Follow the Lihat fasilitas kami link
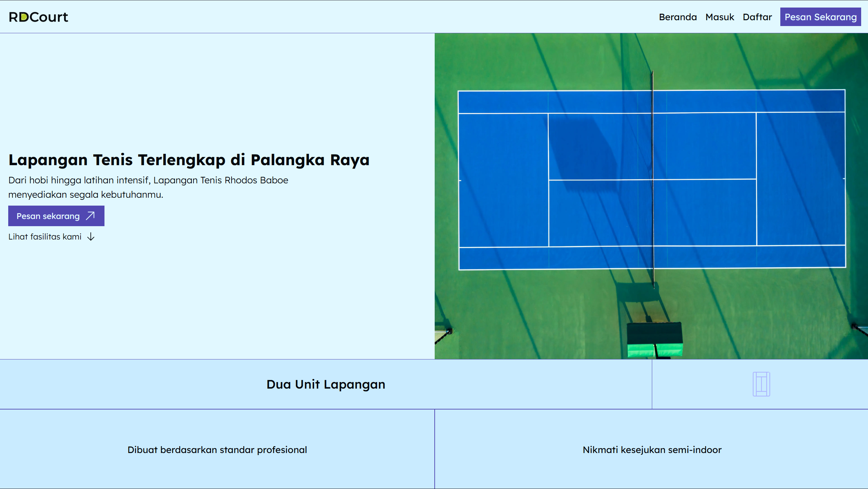The height and width of the screenshot is (489, 868). 45,237
